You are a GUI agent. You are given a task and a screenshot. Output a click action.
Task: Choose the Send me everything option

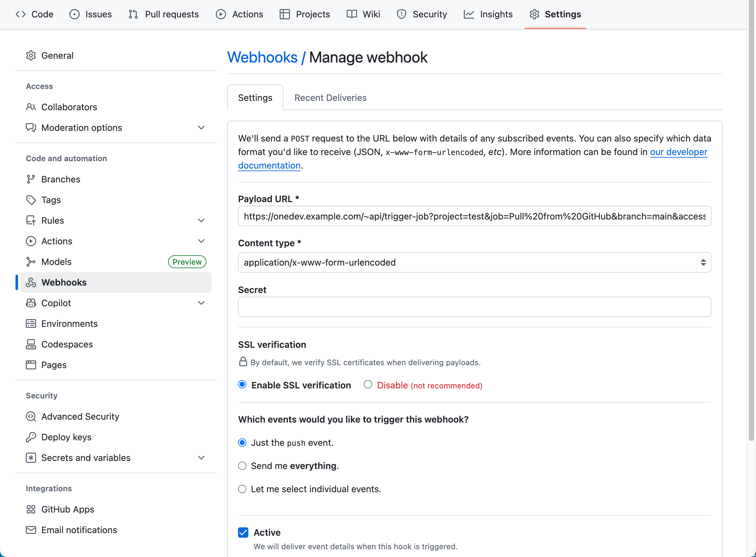click(242, 466)
